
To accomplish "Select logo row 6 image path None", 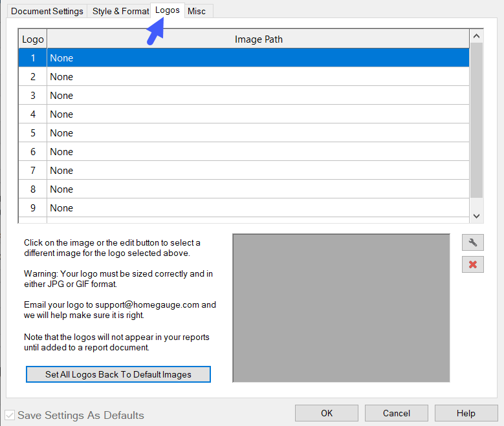I will tap(258, 152).
